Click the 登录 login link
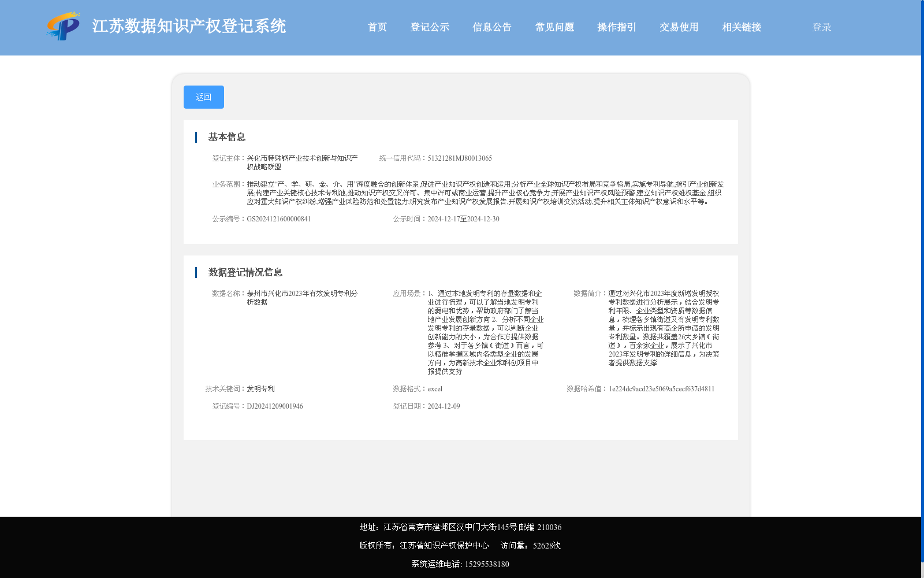 click(x=822, y=27)
